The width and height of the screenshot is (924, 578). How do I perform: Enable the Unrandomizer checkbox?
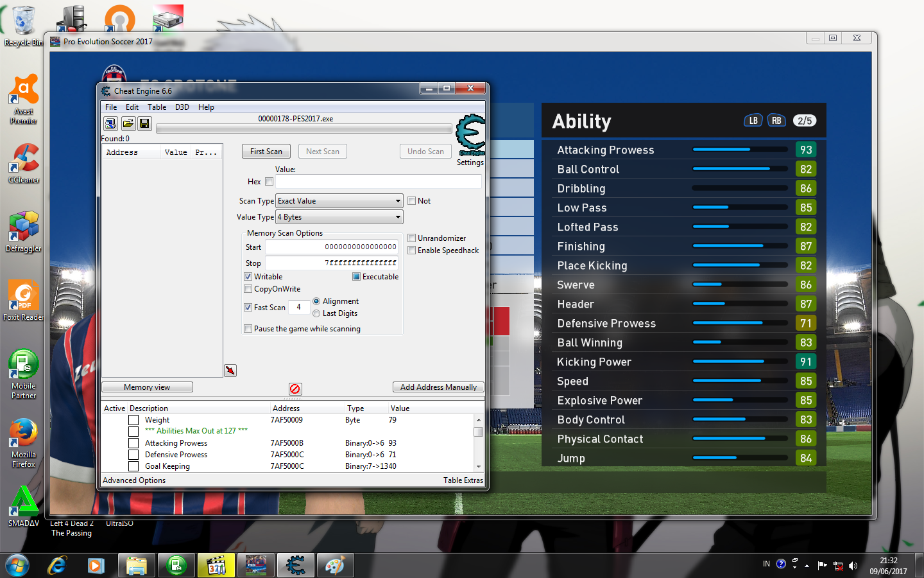[x=412, y=238]
